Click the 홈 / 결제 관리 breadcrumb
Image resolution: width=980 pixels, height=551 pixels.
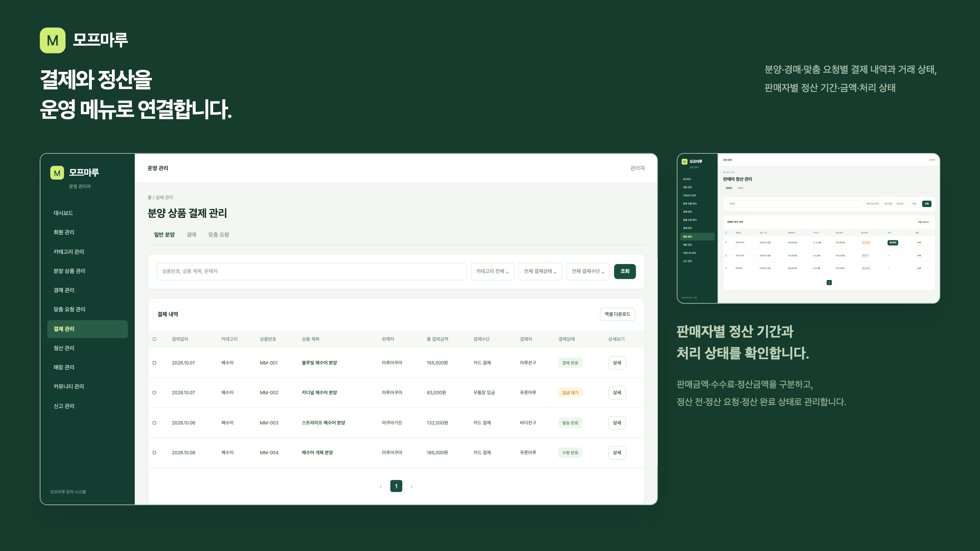tap(160, 198)
